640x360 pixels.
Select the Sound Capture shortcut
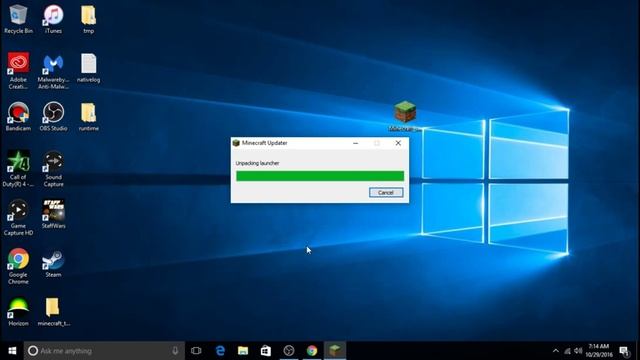tap(53, 168)
